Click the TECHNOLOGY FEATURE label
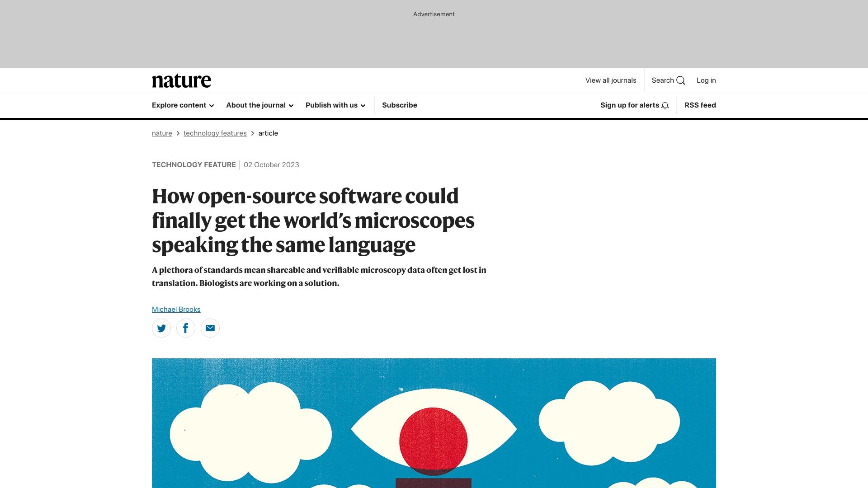868x488 pixels. 194,165
